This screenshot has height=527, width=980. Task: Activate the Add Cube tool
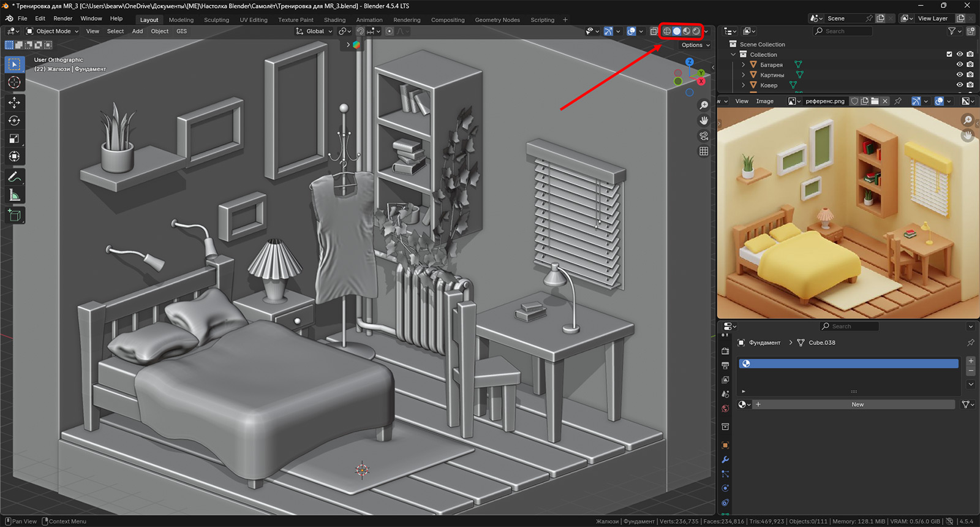[15, 215]
